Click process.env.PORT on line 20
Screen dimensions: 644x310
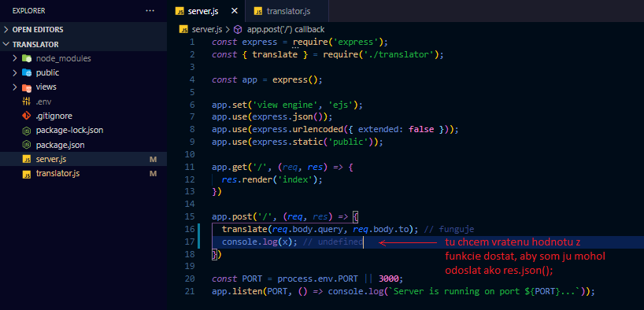tap(317, 279)
